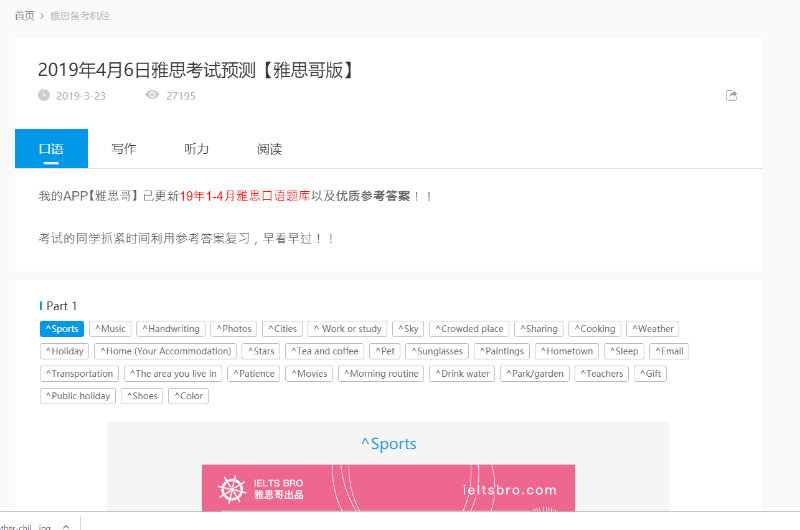Switch to the 口语 tab
800x530 pixels.
pos(51,148)
